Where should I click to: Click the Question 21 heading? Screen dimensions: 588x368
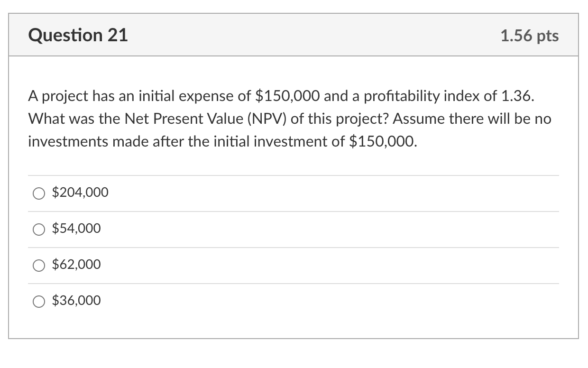click(x=78, y=35)
